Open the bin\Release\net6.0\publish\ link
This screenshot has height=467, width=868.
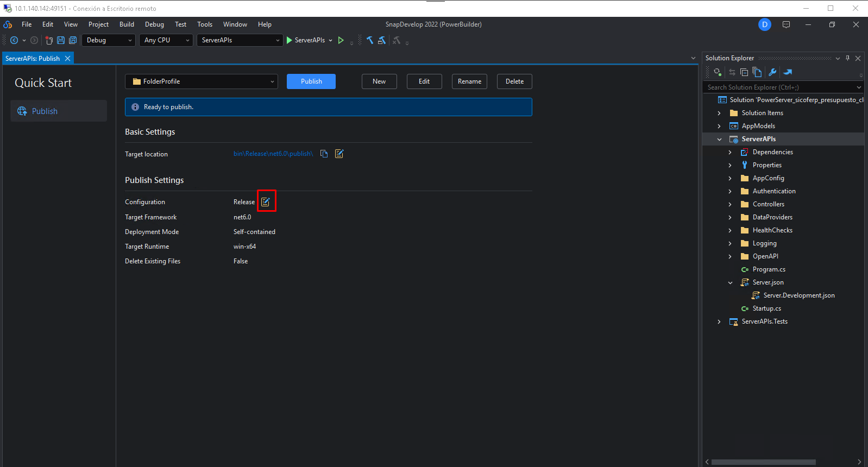(273, 154)
